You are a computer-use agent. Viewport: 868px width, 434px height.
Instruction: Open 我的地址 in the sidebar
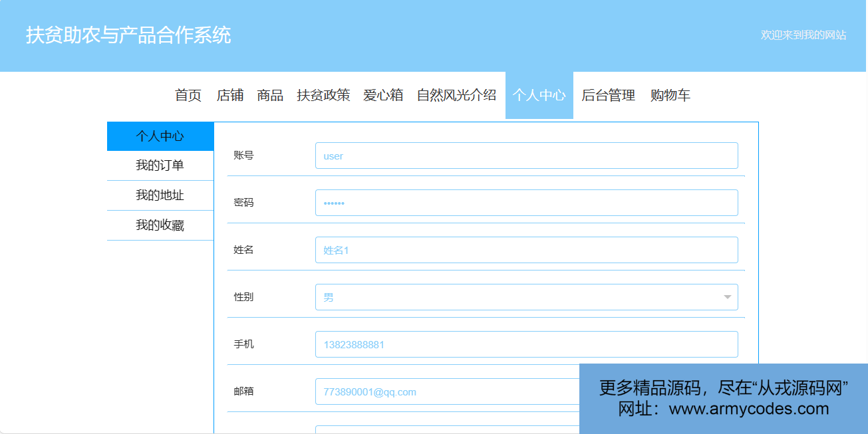coord(160,195)
